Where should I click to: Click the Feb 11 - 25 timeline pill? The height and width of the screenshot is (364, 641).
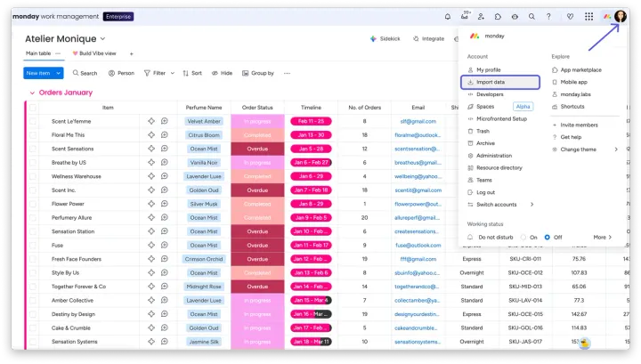[311, 121]
